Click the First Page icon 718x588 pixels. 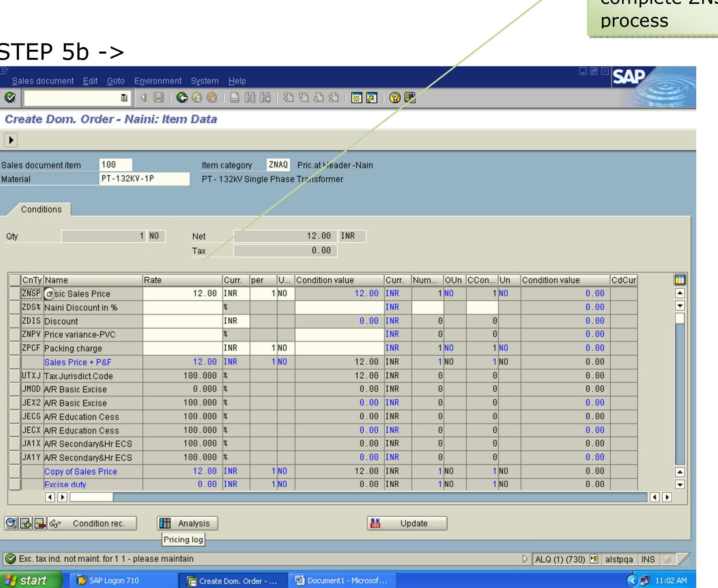coord(288,97)
